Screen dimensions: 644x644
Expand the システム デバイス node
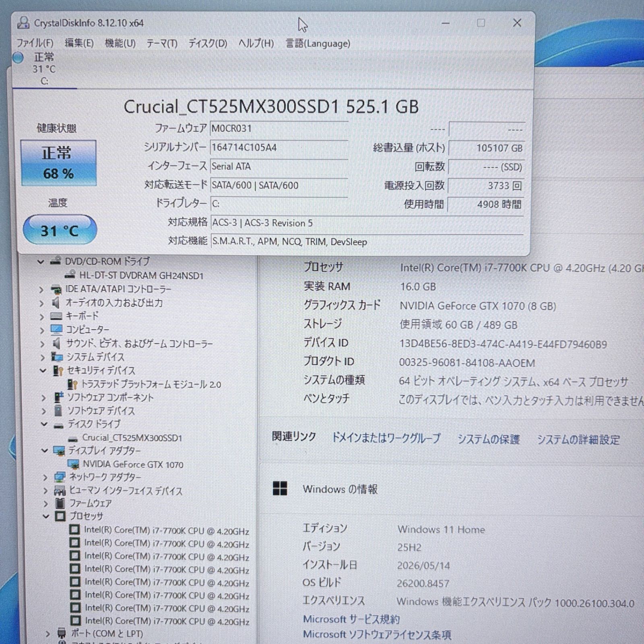point(43,357)
